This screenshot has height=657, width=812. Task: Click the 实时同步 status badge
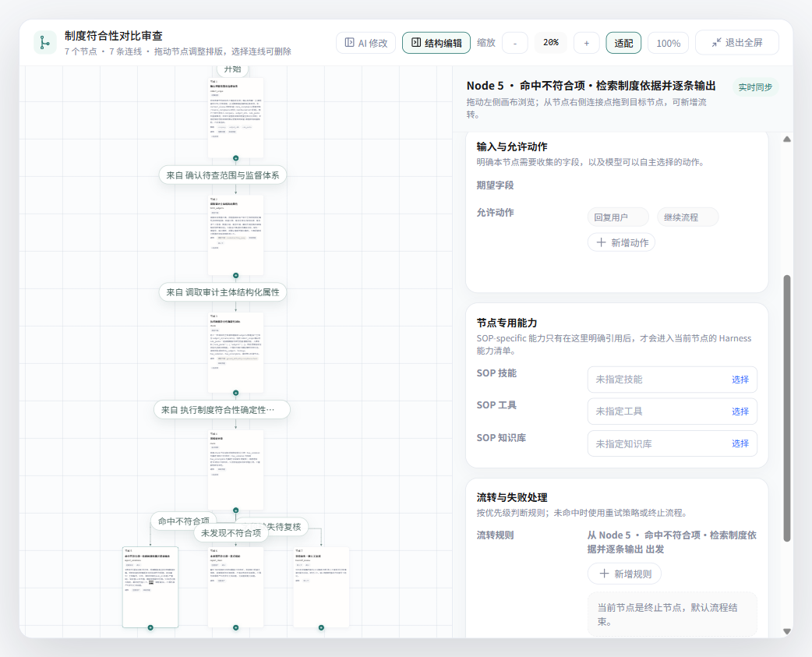click(x=755, y=87)
